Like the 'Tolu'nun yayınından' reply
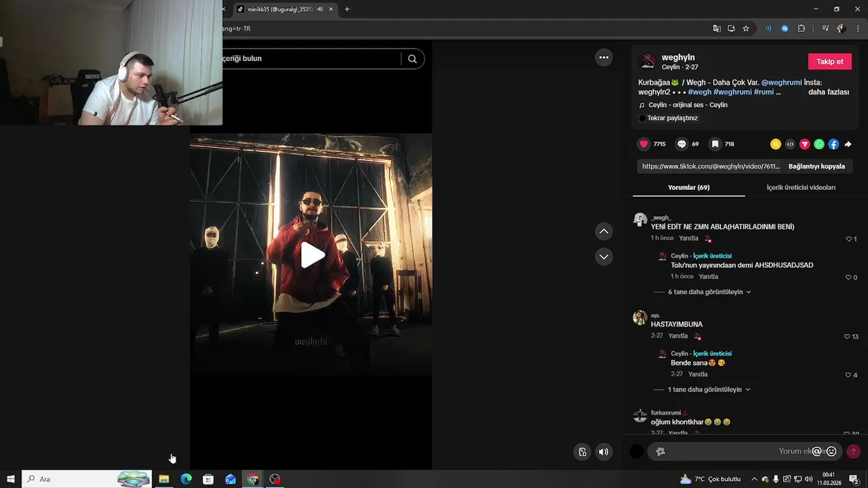This screenshot has height=488, width=868. pyautogui.click(x=848, y=277)
